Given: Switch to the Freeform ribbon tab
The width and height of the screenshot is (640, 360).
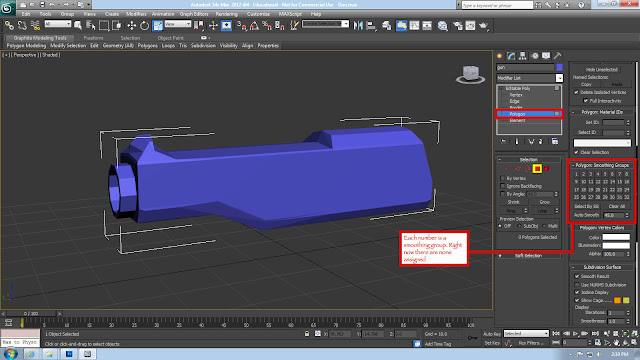Looking at the screenshot, I should tap(93, 38).
